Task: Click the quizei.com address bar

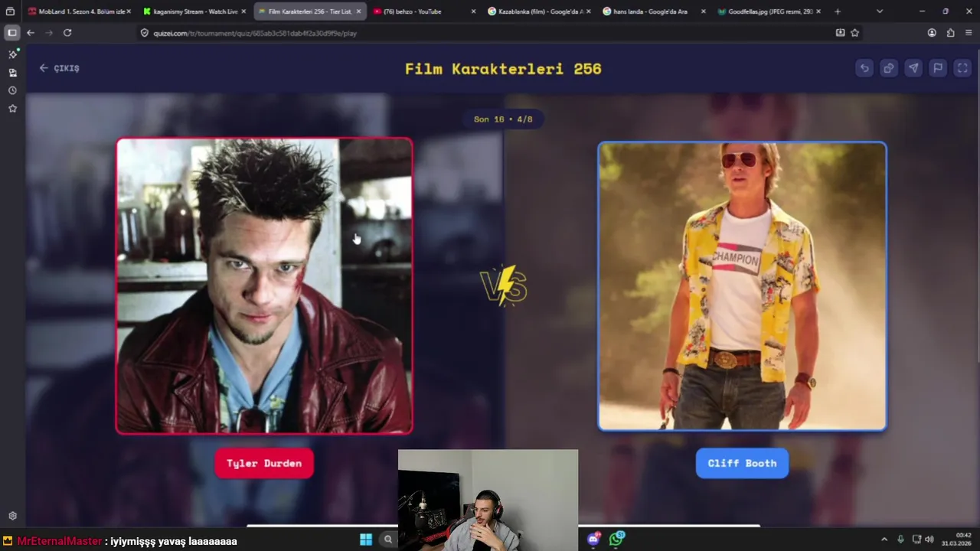Action: click(490, 33)
